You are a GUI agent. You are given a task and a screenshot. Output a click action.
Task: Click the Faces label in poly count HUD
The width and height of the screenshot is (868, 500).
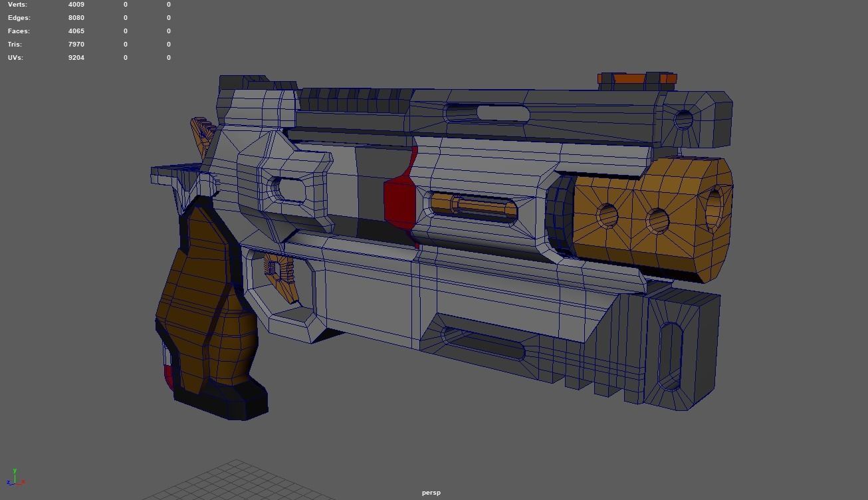point(19,31)
